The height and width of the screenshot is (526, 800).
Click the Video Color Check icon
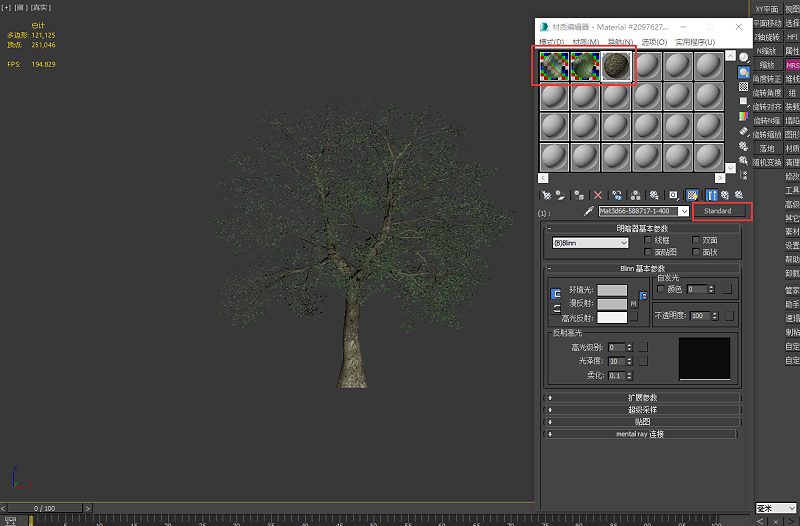pyautogui.click(x=744, y=116)
